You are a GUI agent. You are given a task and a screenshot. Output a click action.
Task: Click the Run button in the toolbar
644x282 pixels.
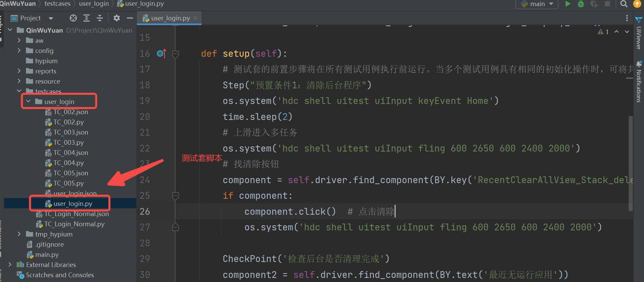[568, 4]
